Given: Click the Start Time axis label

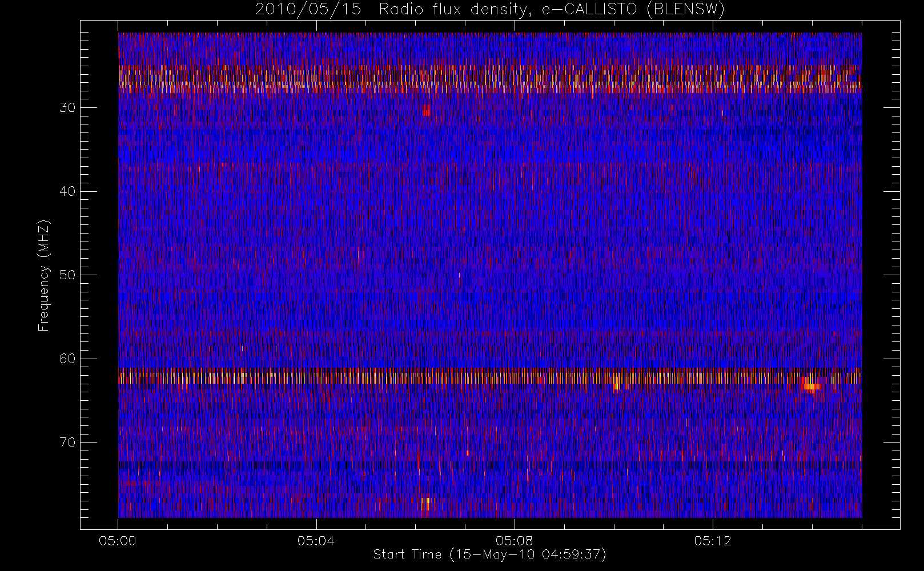Looking at the screenshot, I should [489, 554].
